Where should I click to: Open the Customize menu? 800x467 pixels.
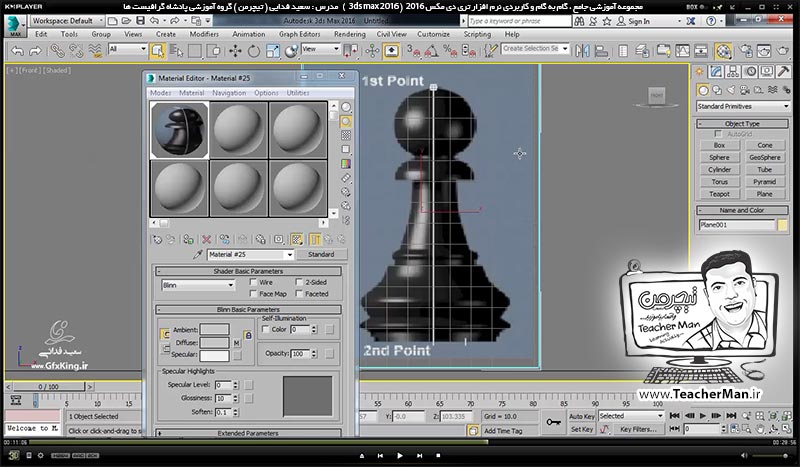tap(433, 34)
